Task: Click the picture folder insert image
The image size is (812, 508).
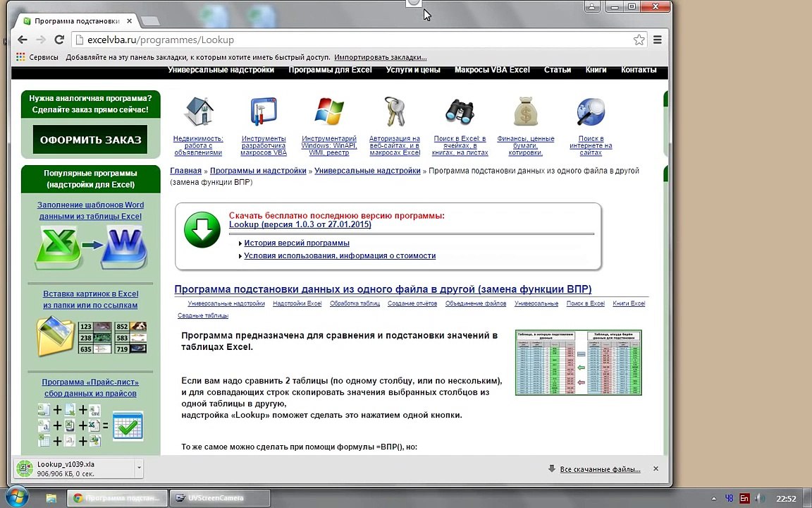Action: 91,337
